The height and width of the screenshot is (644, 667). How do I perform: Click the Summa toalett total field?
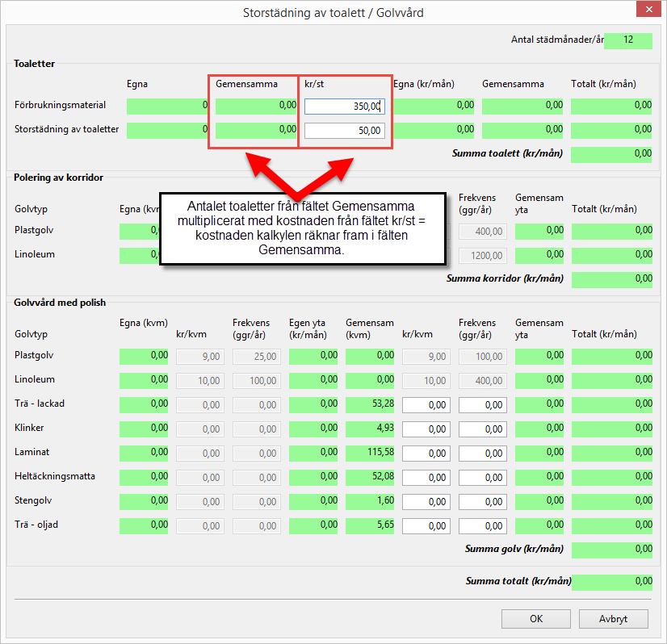[x=611, y=154]
